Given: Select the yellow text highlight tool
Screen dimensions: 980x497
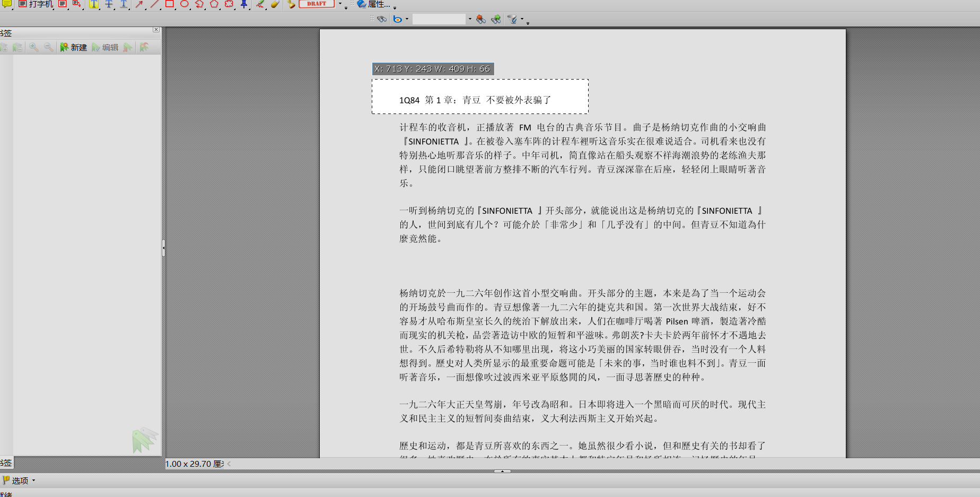Looking at the screenshot, I should (x=93, y=4).
